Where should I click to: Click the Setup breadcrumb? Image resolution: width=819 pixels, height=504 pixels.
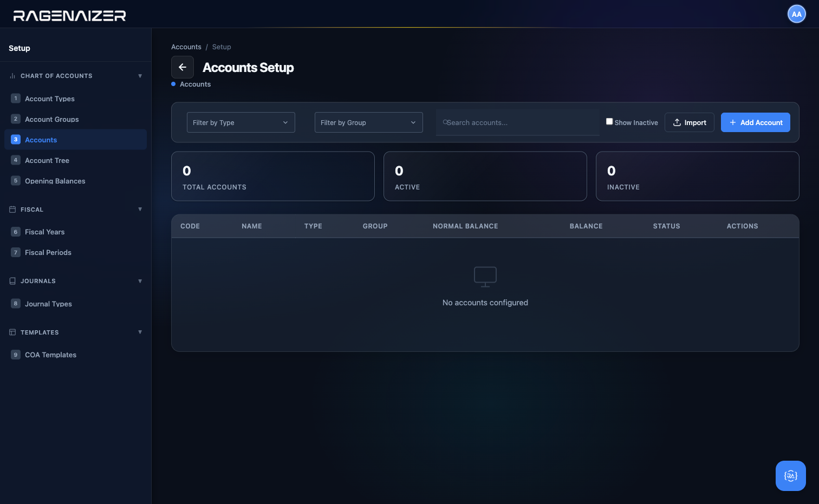coord(222,47)
